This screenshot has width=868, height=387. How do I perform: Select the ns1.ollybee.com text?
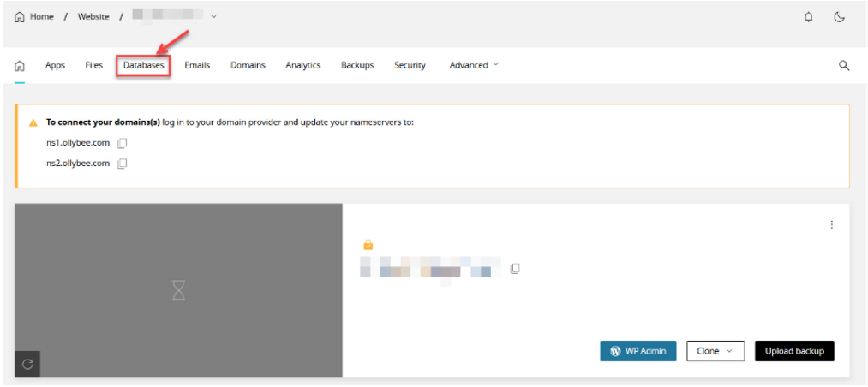tap(78, 143)
